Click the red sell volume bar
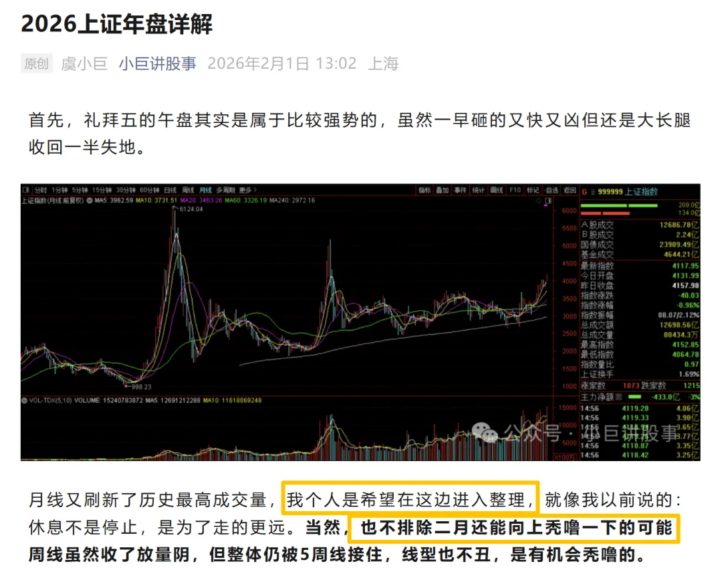 click(605, 213)
